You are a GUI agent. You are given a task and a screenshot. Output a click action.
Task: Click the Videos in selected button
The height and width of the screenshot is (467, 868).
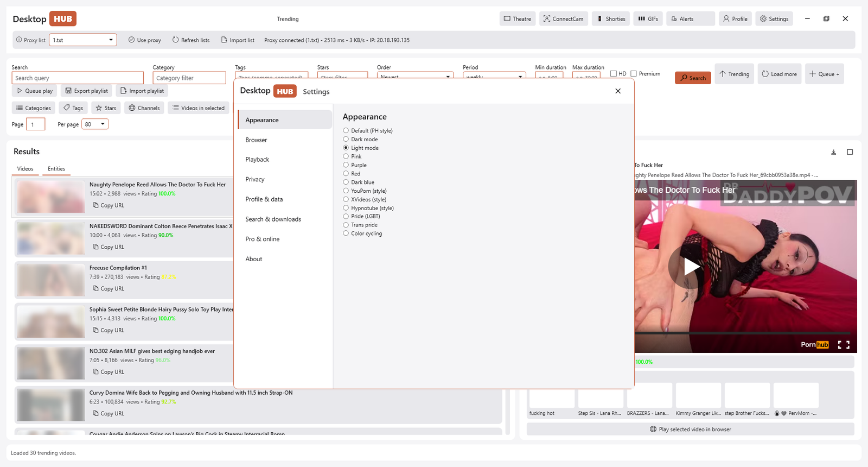[x=199, y=108]
